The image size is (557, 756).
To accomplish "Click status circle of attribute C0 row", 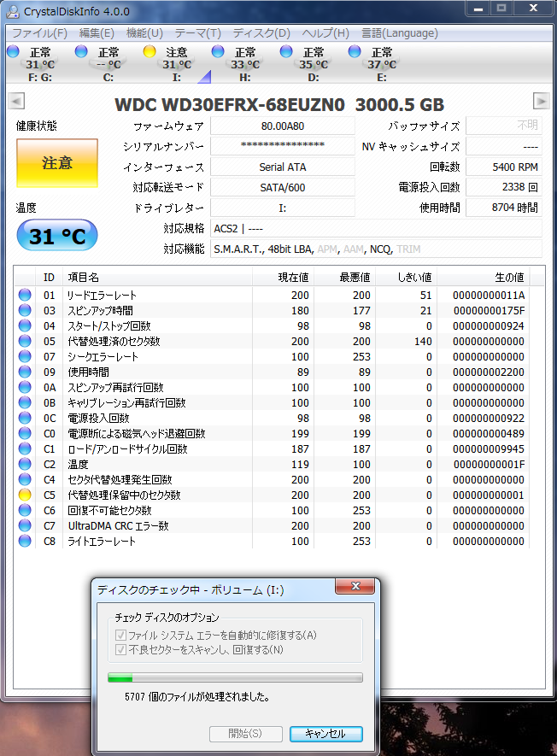I will pos(25,433).
